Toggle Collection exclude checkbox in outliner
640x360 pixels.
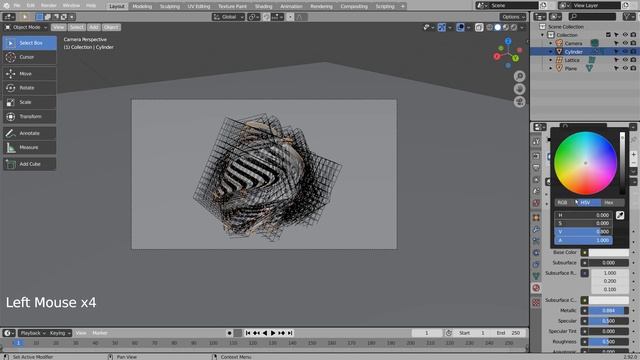click(x=609, y=35)
